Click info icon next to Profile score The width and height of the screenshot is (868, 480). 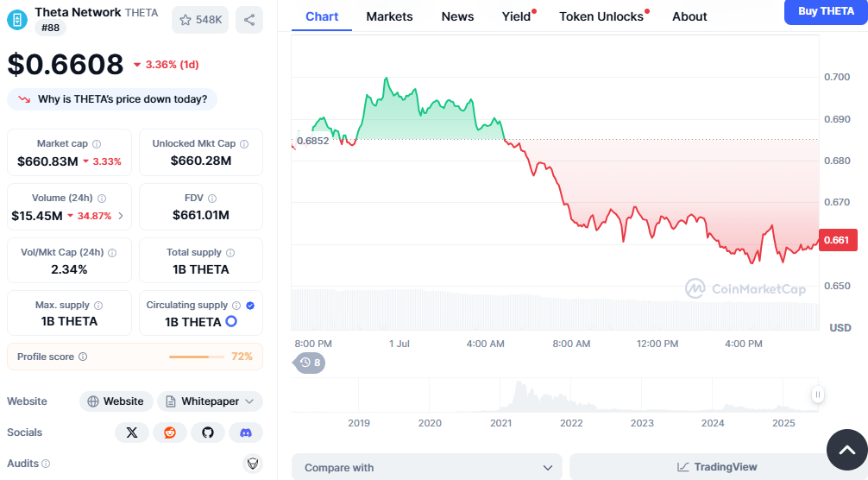(83, 357)
